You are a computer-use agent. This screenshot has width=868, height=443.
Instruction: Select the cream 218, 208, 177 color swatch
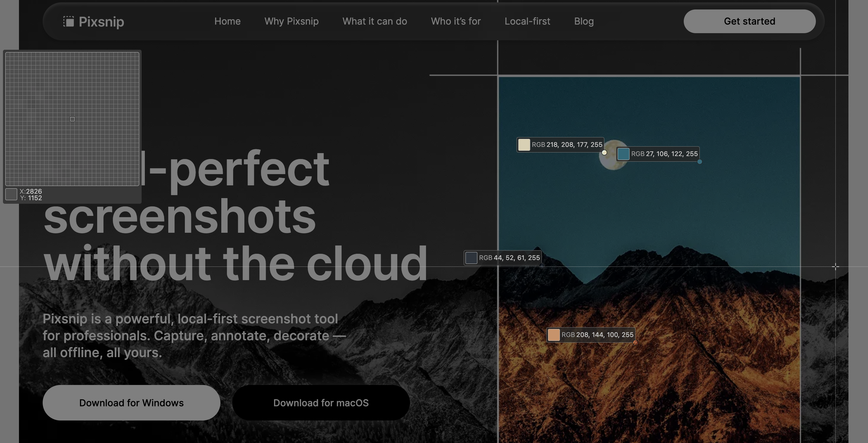[524, 145]
